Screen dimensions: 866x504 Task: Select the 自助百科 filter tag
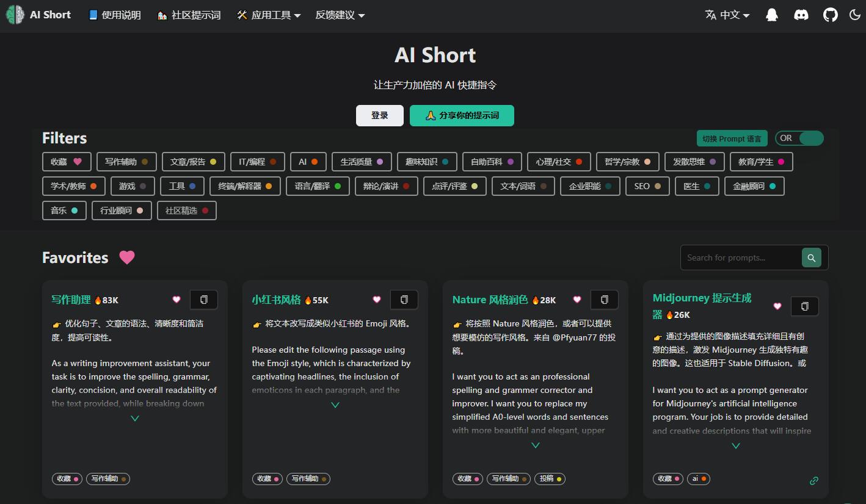tap(492, 162)
